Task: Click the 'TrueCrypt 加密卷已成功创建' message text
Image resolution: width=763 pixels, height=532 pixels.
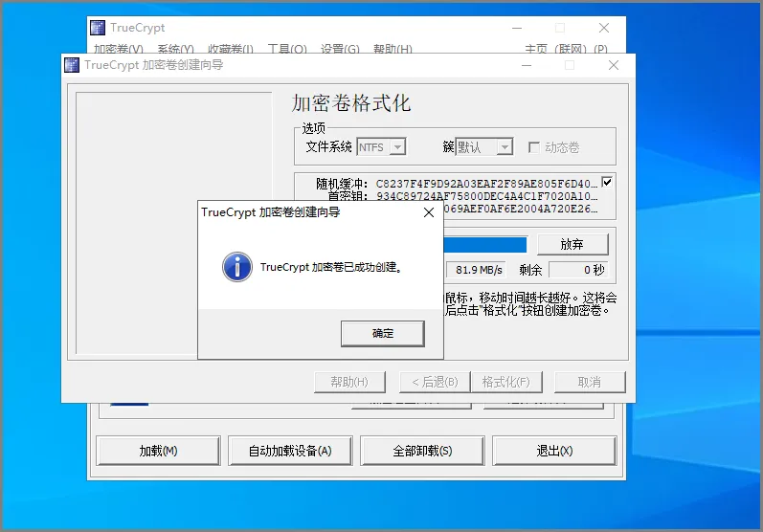Action: point(331,267)
